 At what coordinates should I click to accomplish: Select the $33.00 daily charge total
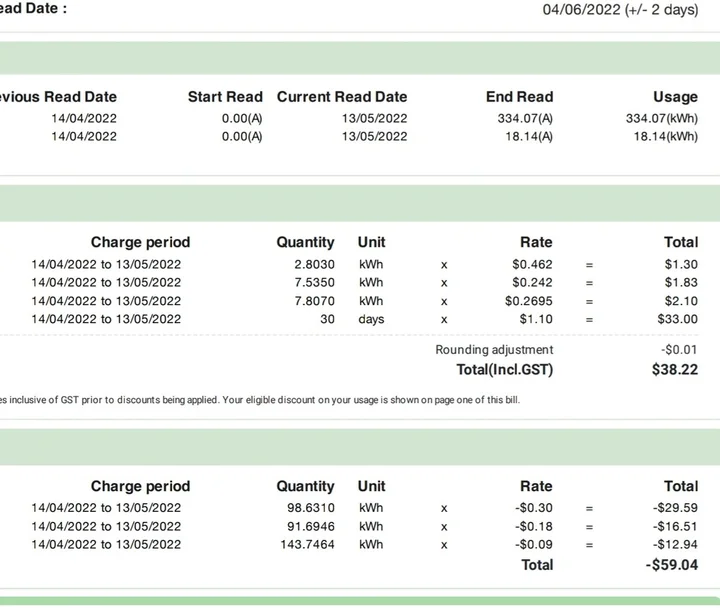pyautogui.click(x=677, y=319)
